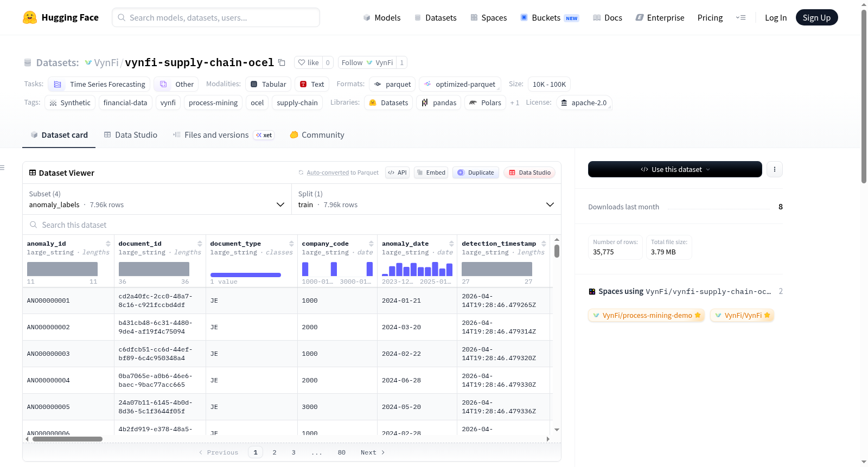Click the table horizontal scrollbar thumb
Image resolution: width=868 pixels, height=467 pixels.
pos(67,439)
